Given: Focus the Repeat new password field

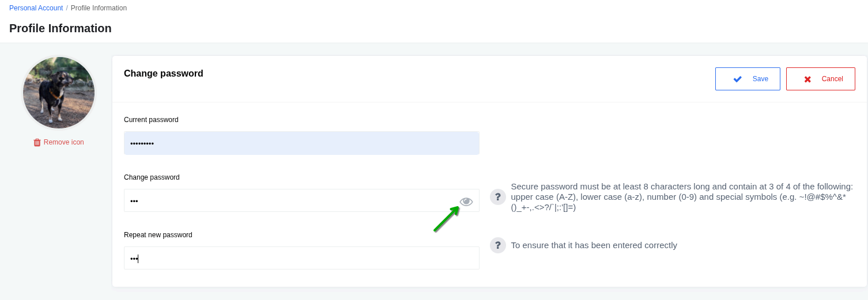Looking at the screenshot, I should (301, 258).
